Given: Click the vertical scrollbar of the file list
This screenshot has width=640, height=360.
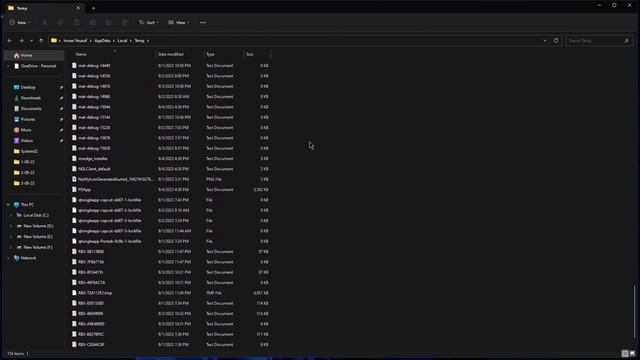Looking at the screenshot, I should click(x=634, y=312).
